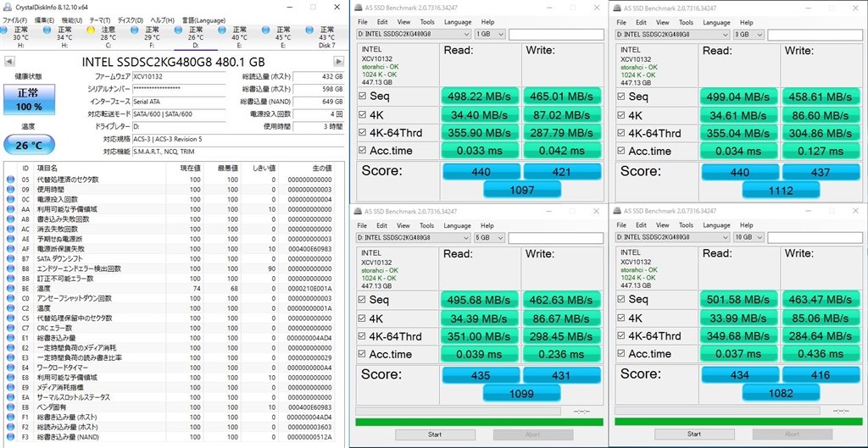Open CrystalDiskInfo ファイル(F) menu
This screenshot has height=448, width=868.
point(14,20)
